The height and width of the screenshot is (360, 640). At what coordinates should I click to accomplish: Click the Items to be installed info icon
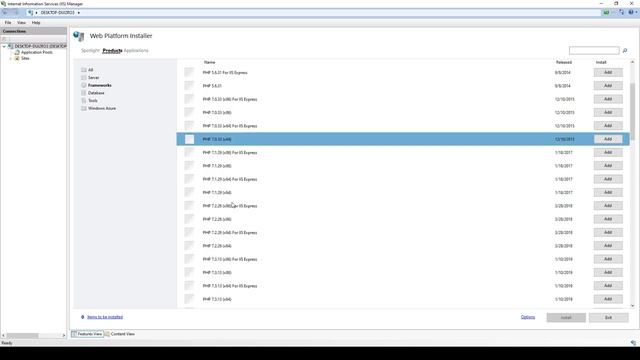coord(82,317)
